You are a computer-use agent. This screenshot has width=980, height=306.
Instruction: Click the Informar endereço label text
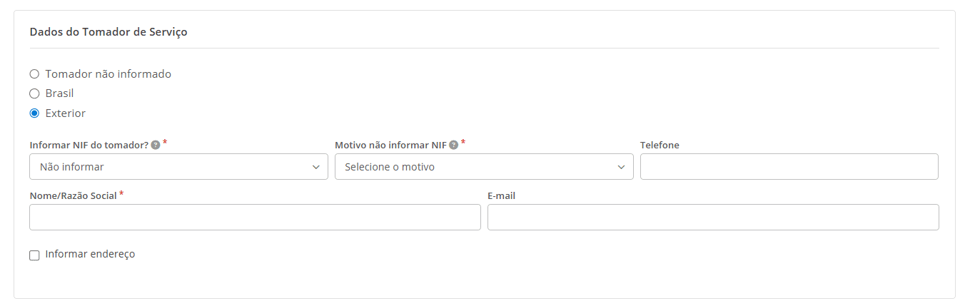point(90,254)
